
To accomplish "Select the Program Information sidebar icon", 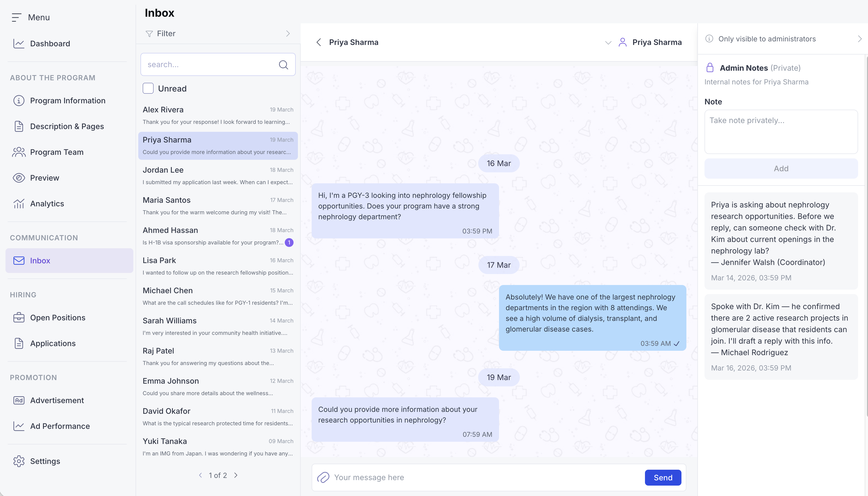I will pos(18,101).
